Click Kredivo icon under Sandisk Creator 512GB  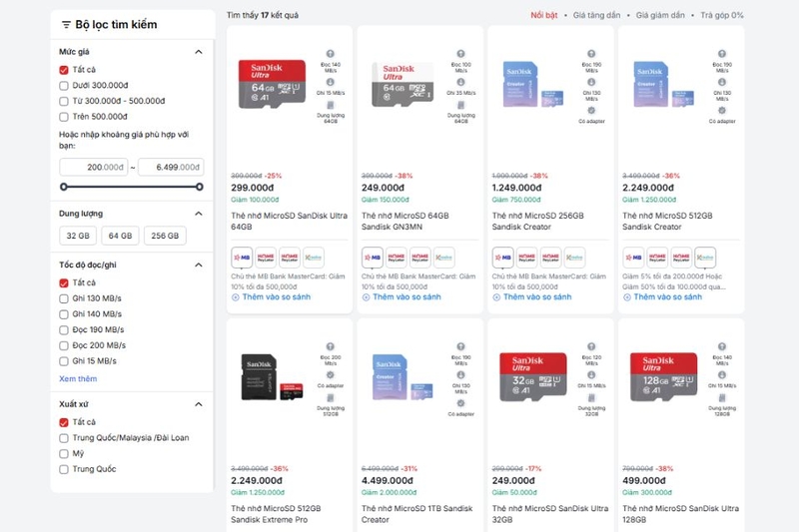(705, 258)
